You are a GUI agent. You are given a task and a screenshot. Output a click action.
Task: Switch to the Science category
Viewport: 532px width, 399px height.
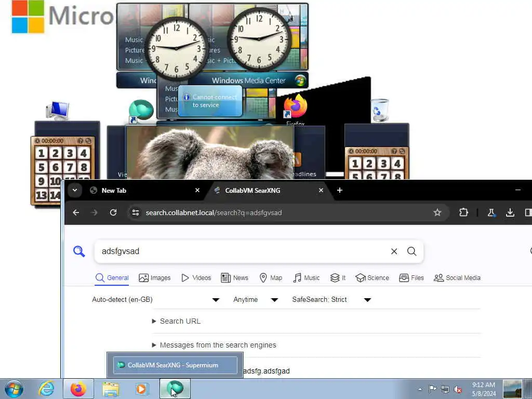[x=372, y=278]
